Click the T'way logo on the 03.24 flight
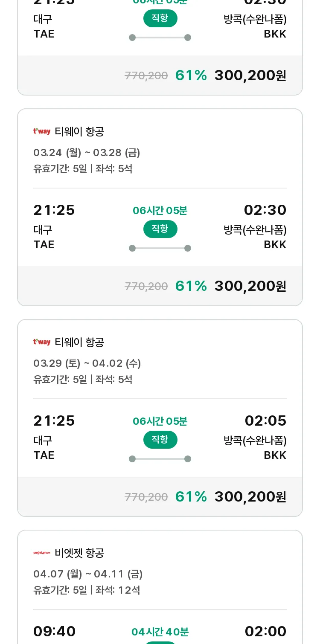Image resolution: width=320 pixels, height=644 pixels. 42,131
